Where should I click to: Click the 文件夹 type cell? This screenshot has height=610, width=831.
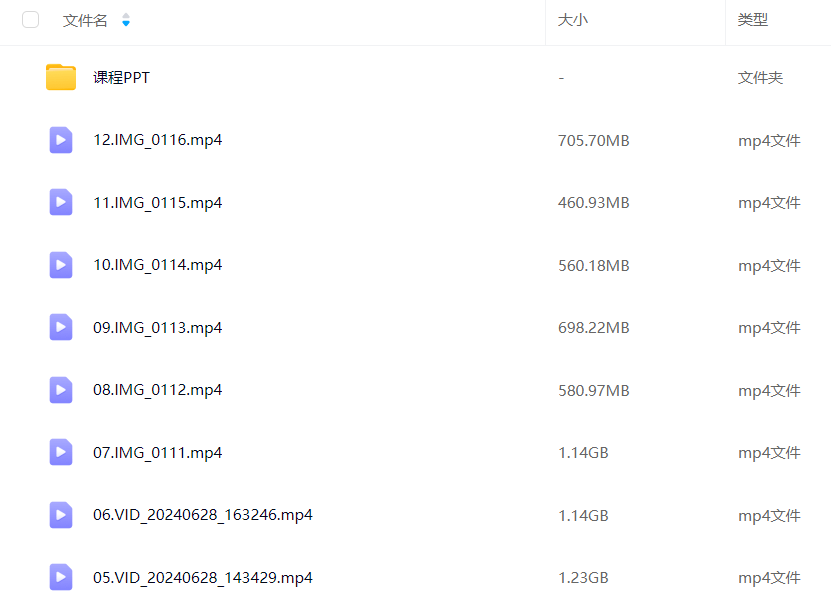(x=760, y=78)
